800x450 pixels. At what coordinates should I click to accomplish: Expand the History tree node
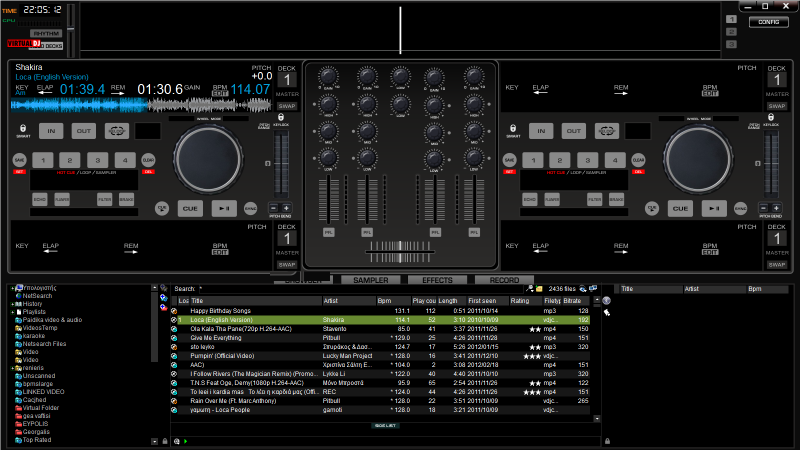[12, 304]
